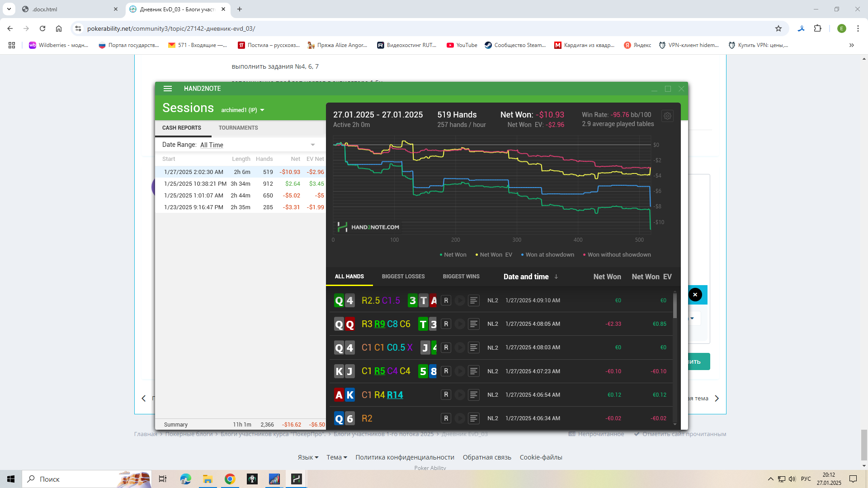Open text history for 4:09:10 AM hand
Image resolution: width=868 pixels, height=488 pixels.
tap(473, 300)
